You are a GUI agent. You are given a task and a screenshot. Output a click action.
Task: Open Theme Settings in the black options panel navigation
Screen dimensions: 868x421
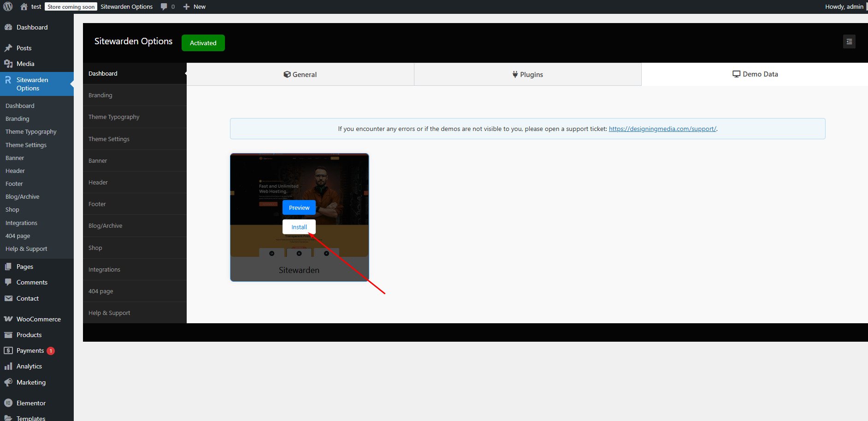[x=135, y=139]
